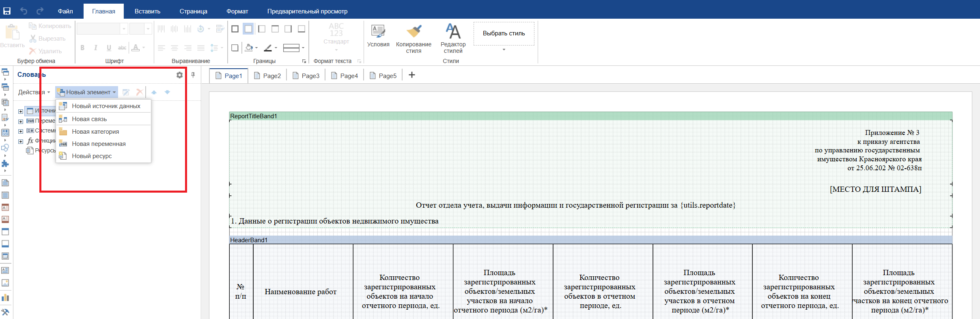
Task: Click move down arrow in dictionary toolbar
Action: pyautogui.click(x=167, y=92)
